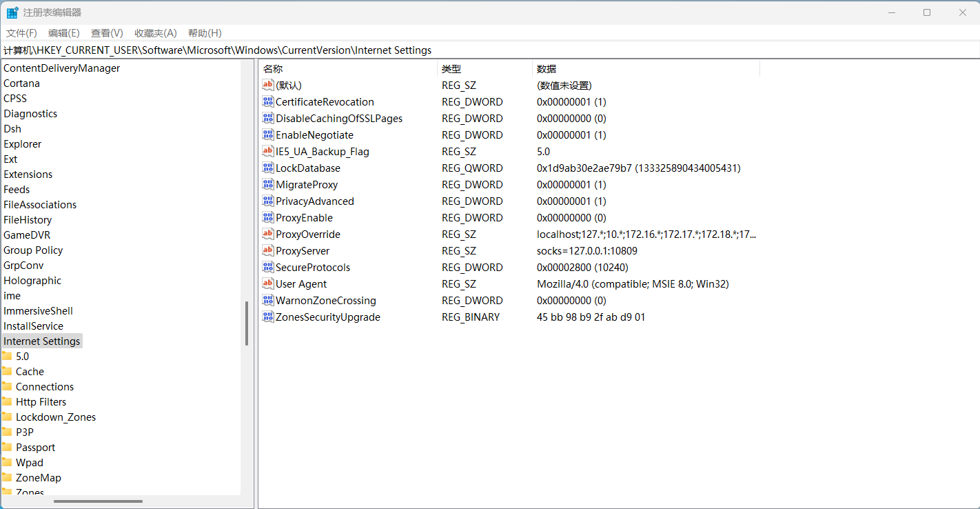The image size is (980, 509).
Task: Click the REG_QWORD type cell
Action: 472,168
